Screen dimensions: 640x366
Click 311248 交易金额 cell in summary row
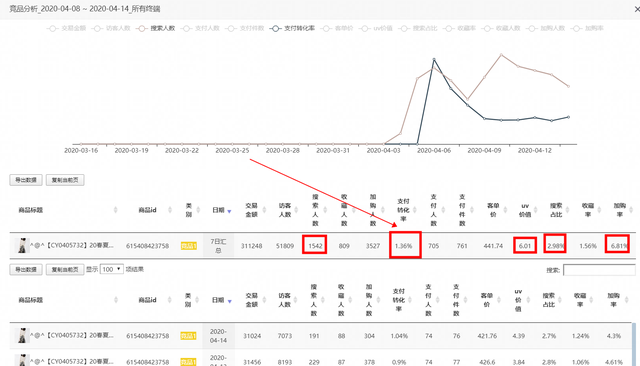click(251, 246)
